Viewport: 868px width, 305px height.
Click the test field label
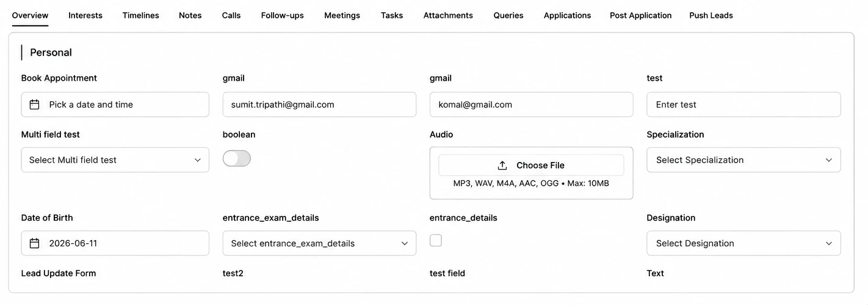click(x=447, y=273)
